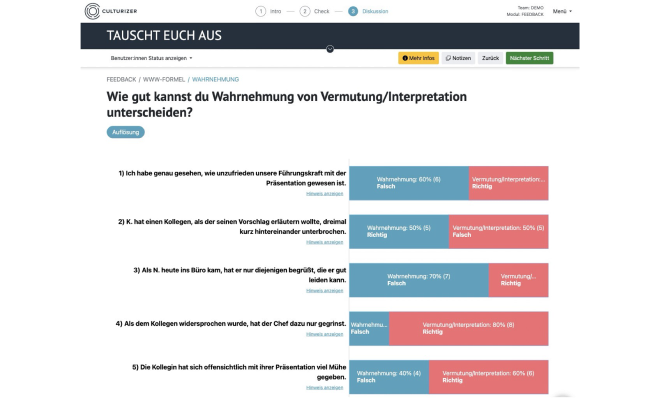Select step 2 Check circle

pyautogui.click(x=305, y=11)
